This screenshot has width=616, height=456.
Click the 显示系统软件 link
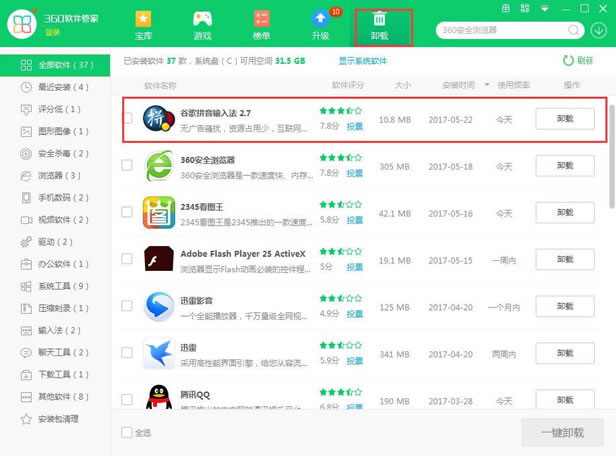pos(364,61)
